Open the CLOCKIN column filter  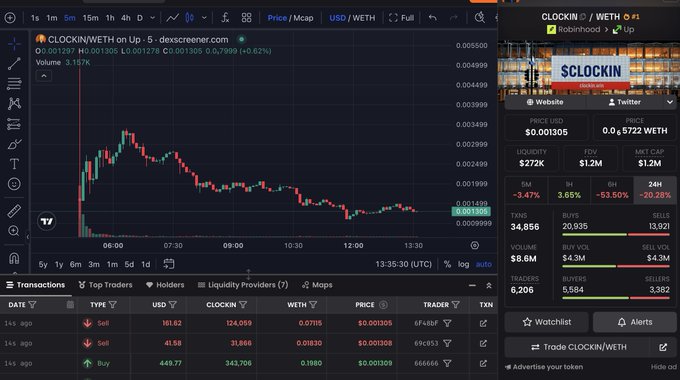click(x=243, y=305)
